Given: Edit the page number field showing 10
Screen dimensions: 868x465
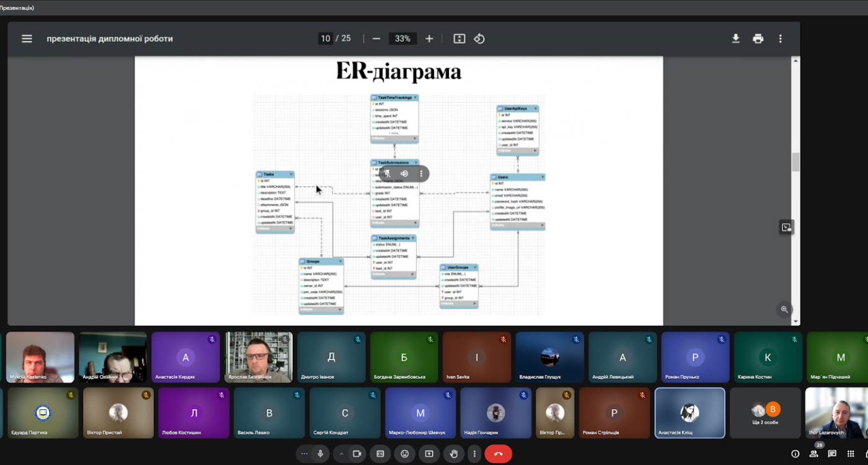Looking at the screenshot, I should 325,38.
